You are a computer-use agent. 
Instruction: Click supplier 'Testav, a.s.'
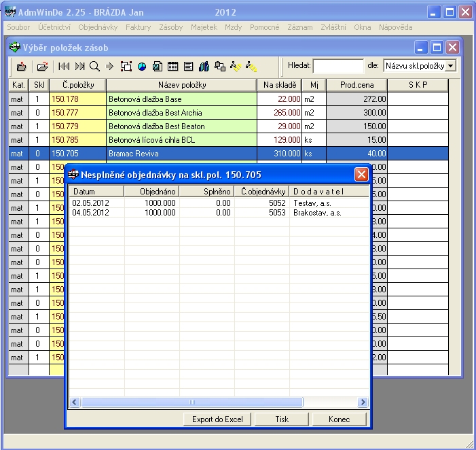point(312,203)
